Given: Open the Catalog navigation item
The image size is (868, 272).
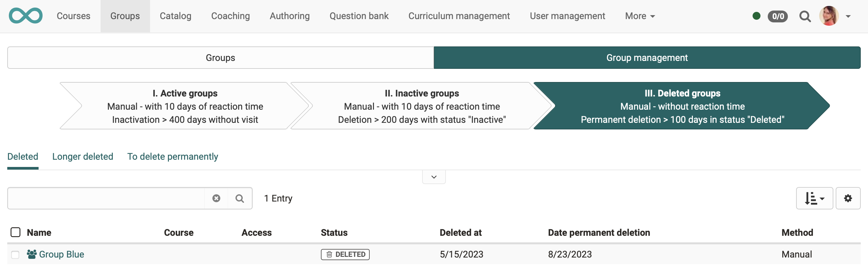Looking at the screenshot, I should tap(175, 16).
